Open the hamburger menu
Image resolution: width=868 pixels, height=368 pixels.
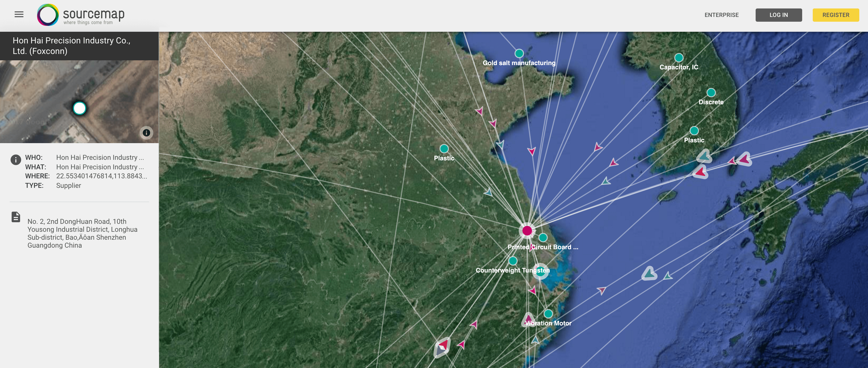(19, 15)
